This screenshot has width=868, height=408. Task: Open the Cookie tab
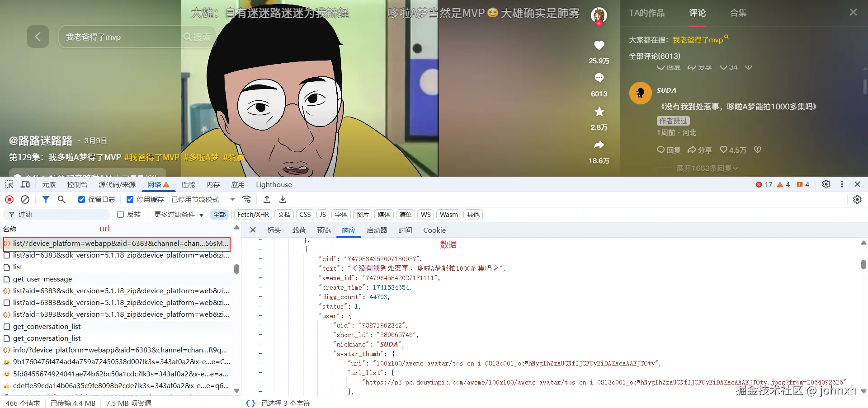coord(434,230)
